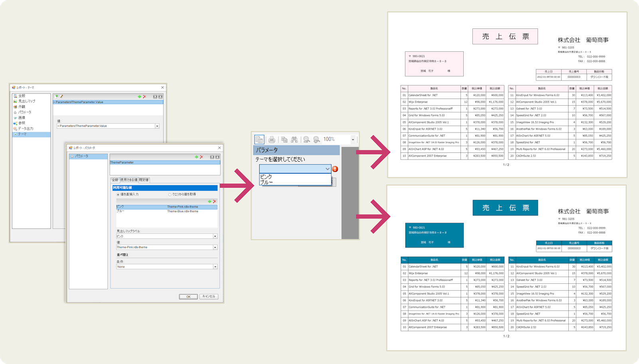Image resolution: width=639 pixels, height=364 pixels.
Task: Click OK in the Parameter dialog
Action: pos(188,297)
